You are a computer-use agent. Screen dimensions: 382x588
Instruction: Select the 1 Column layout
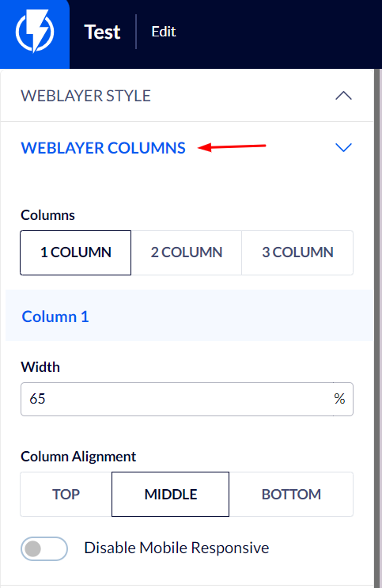click(x=76, y=252)
